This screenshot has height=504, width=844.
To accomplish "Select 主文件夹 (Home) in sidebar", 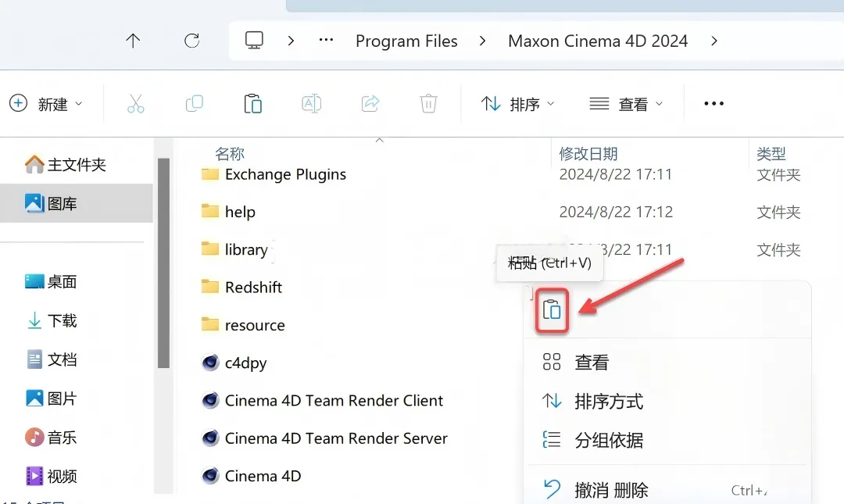I will (77, 165).
